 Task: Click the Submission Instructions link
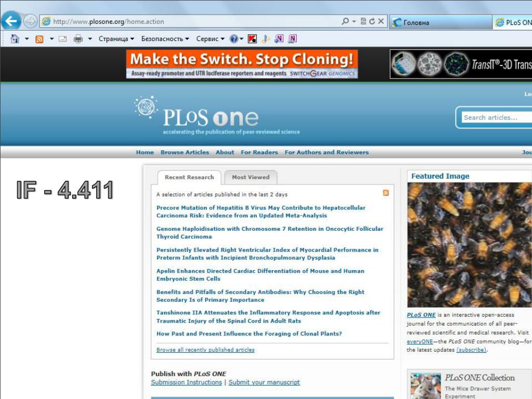click(187, 382)
